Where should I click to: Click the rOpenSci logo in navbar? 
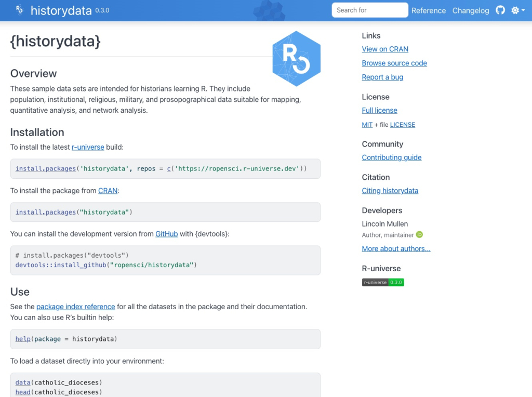20,10
